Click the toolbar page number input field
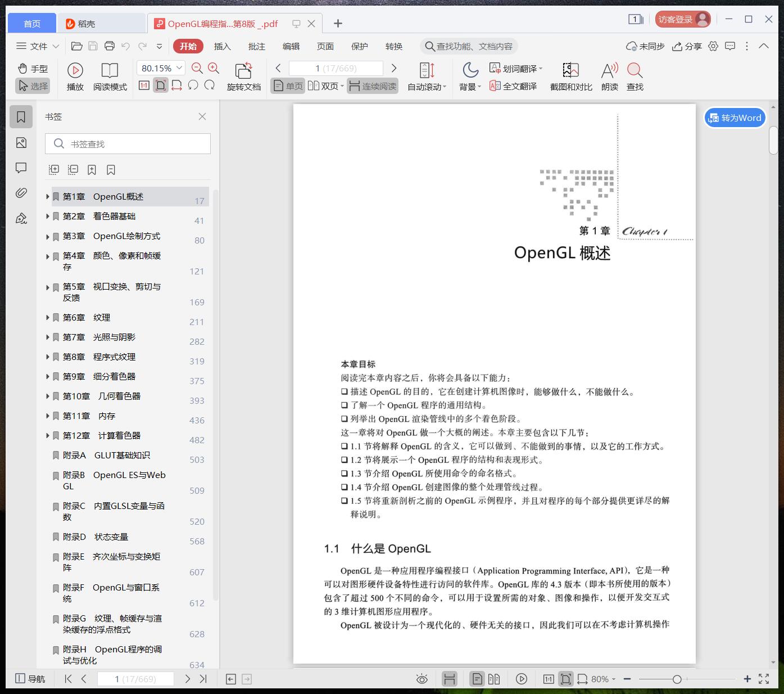This screenshot has height=694, width=784. 336,68
